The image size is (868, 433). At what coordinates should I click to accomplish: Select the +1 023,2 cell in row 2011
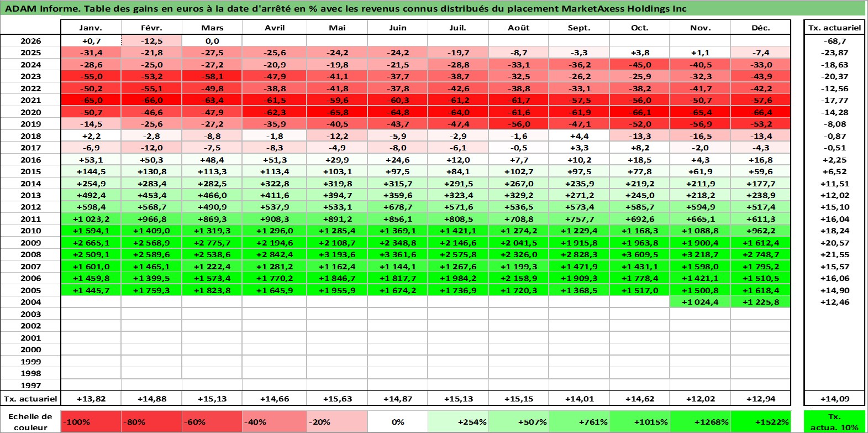(91, 219)
